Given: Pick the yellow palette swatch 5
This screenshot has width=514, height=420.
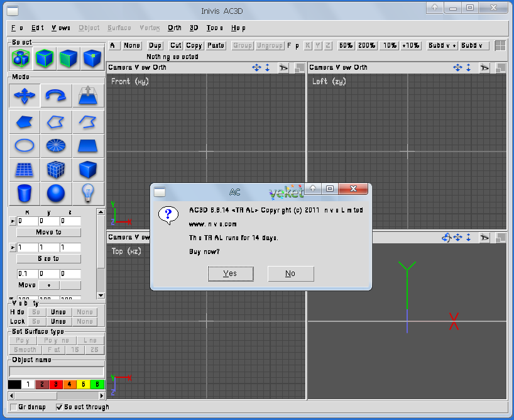Looking at the screenshot, I should (84, 384).
